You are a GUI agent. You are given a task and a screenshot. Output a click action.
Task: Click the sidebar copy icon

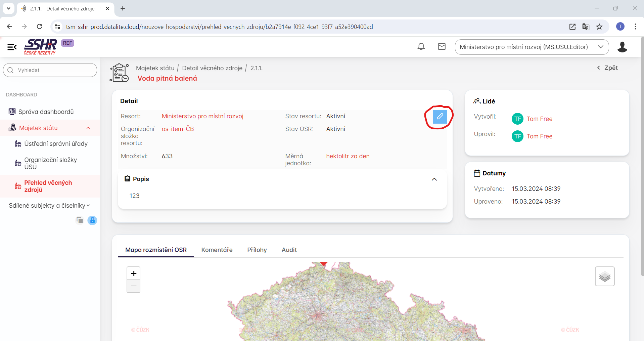[x=80, y=220]
